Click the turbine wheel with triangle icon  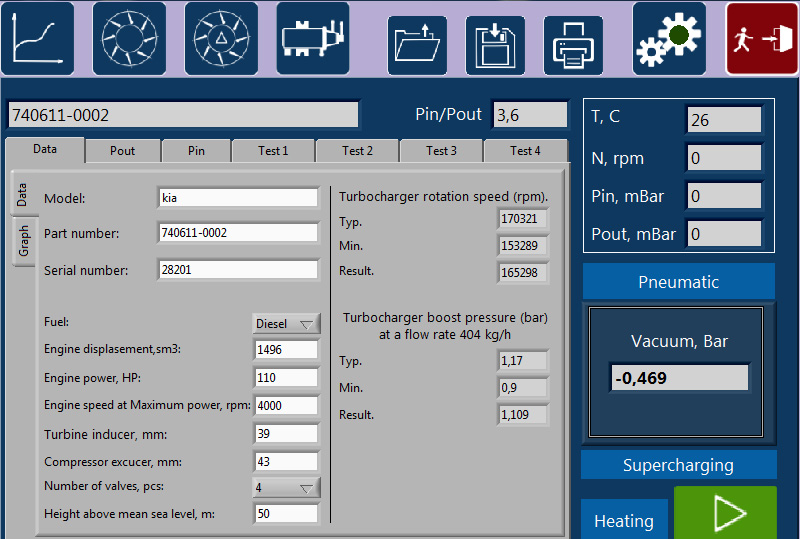(221, 38)
